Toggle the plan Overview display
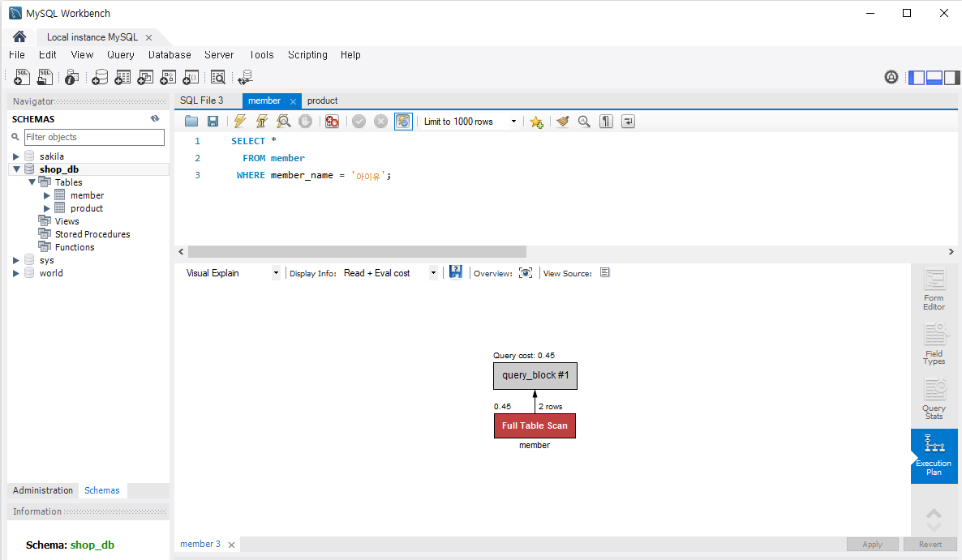 (526, 272)
